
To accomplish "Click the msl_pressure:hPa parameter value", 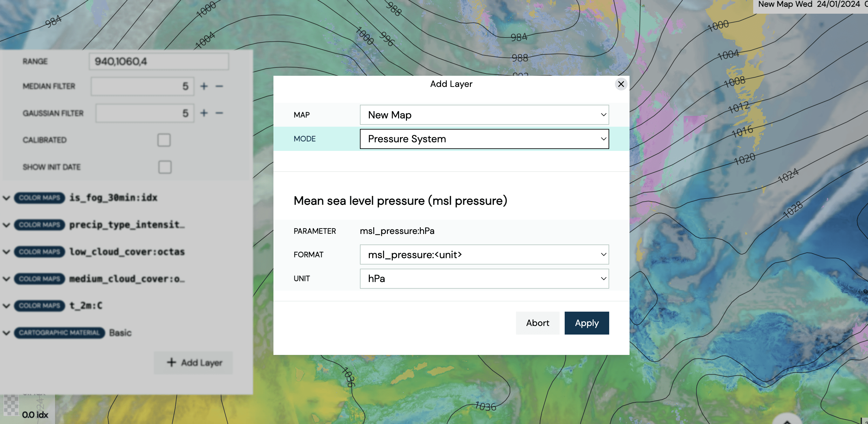I will [x=397, y=231].
